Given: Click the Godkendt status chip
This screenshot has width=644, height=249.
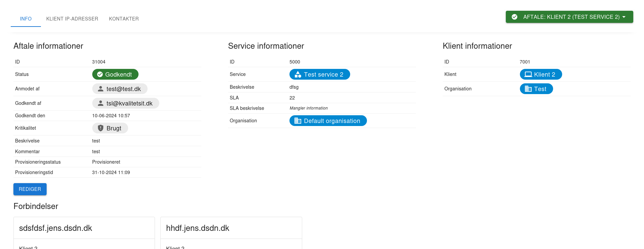Looking at the screenshot, I should coord(118,75).
